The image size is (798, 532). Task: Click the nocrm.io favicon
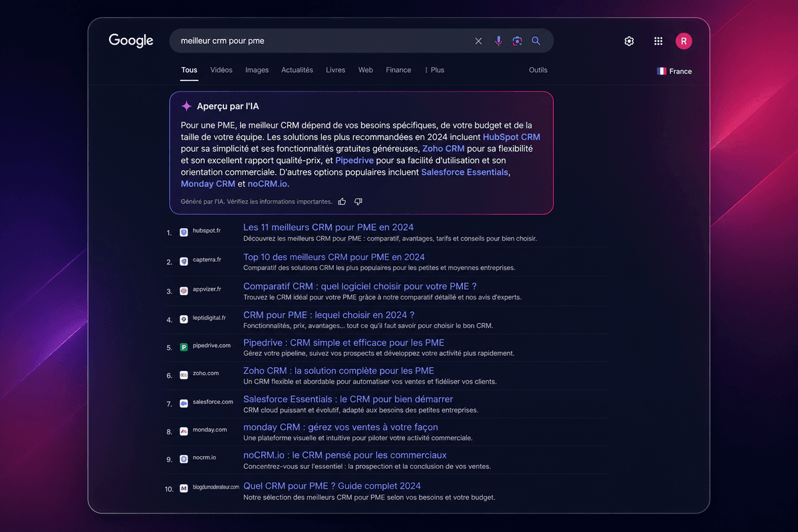click(184, 460)
